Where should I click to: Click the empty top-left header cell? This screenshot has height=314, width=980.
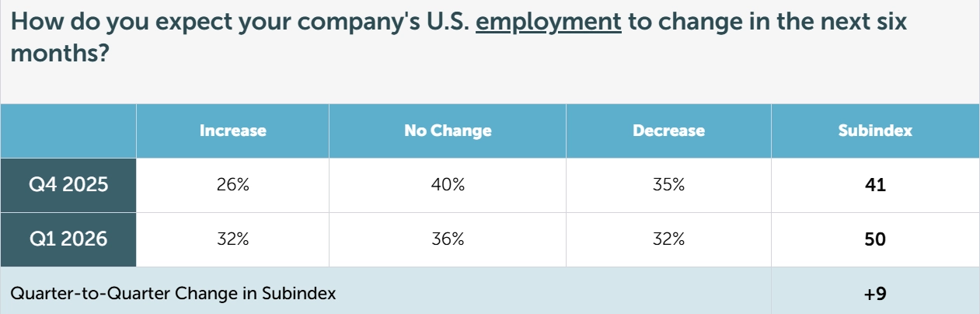[x=68, y=131]
